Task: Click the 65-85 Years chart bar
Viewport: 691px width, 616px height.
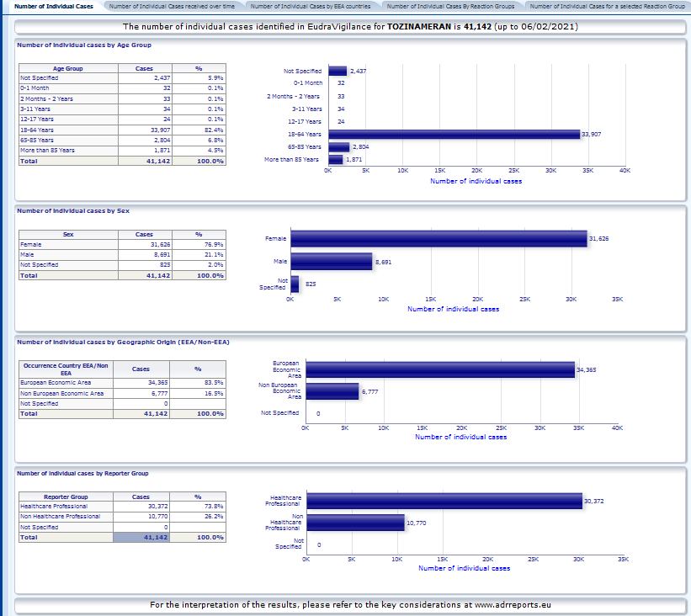Action: [x=338, y=146]
